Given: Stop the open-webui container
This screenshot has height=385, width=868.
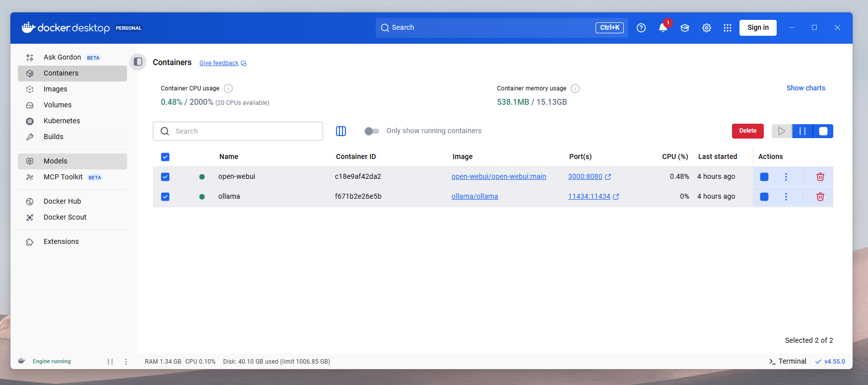Looking at the screenshot, I should click(764, 177).
